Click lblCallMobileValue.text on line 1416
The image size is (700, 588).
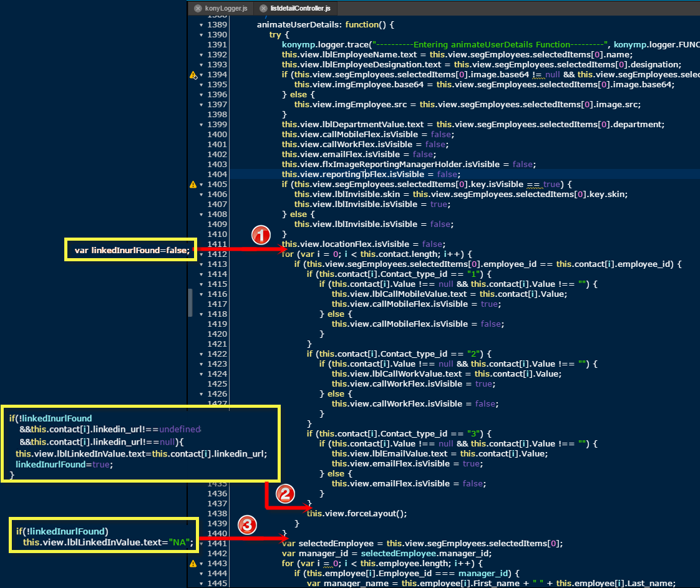click(420, 294)
